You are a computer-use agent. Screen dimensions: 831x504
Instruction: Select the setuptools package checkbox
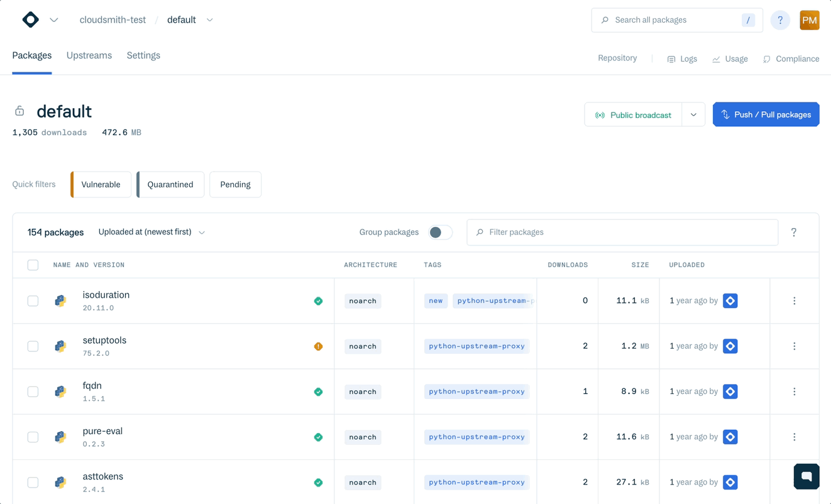pos(33,346)
